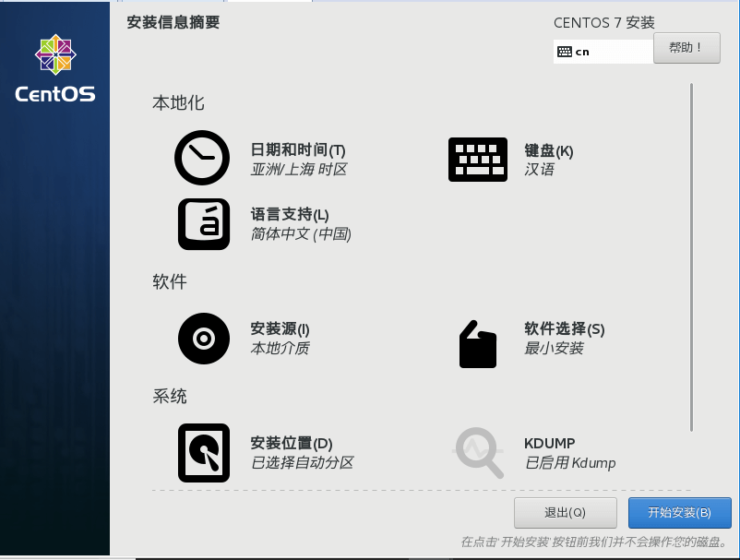
Task: Click the keyboard icon for 键盘 settings
Action: pyautogui.click(x=477, y=160)
